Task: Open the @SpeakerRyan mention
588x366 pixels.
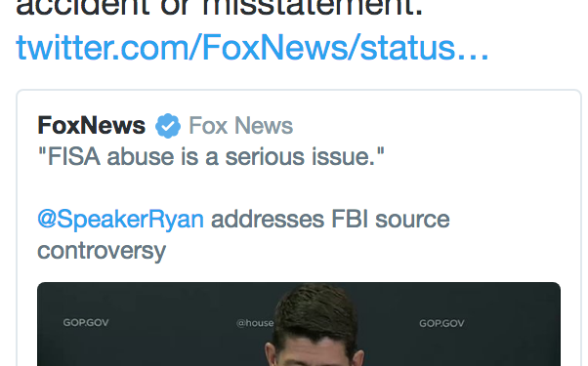Action: pyautogui.click(x=120, y=220)
